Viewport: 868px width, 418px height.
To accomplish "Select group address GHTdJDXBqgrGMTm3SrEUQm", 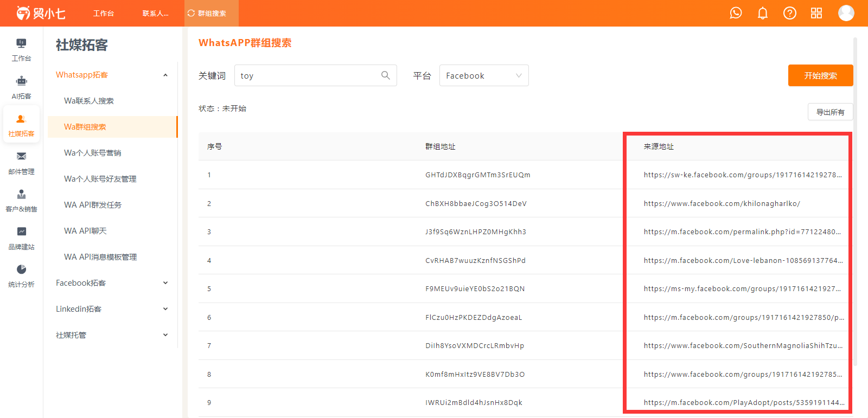I will 478,175.
